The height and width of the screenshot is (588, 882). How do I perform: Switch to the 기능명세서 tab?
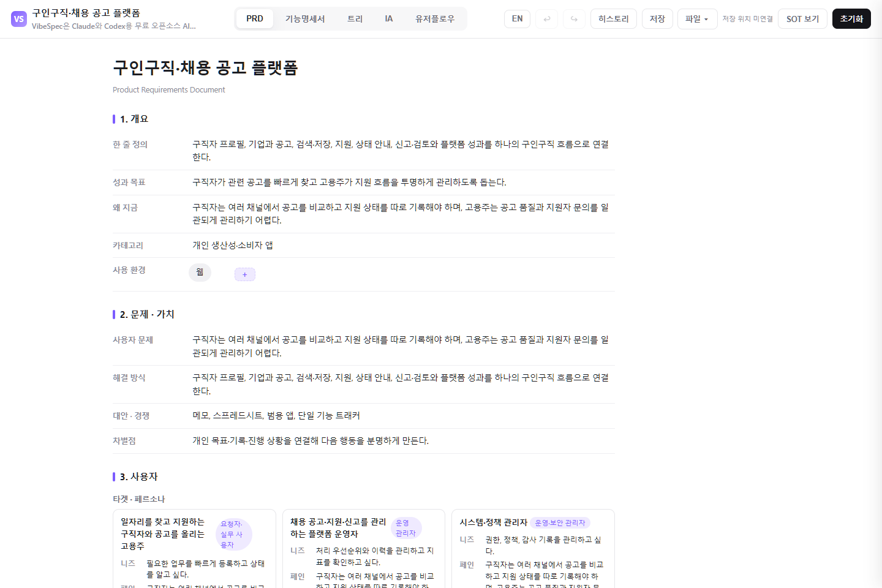tap(305, 19)
